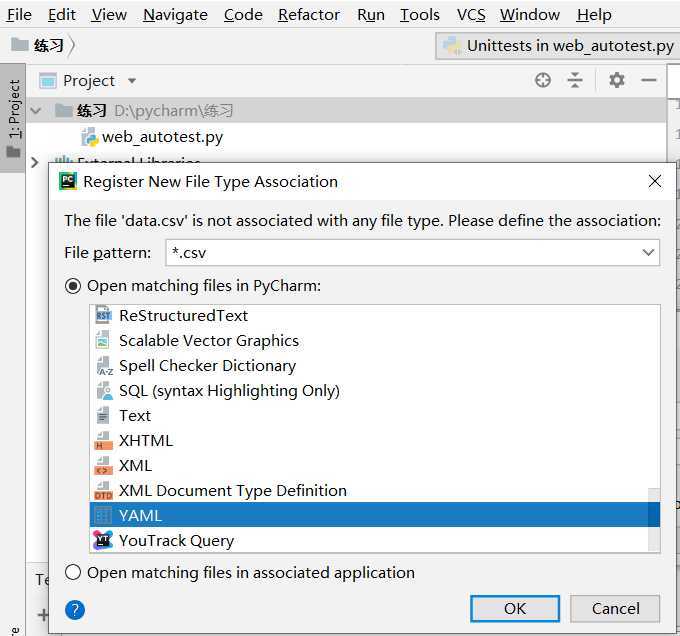Viewport: 680px width, 636px height.
Task: Open the Help menu
Action: [x=594, y=15]
